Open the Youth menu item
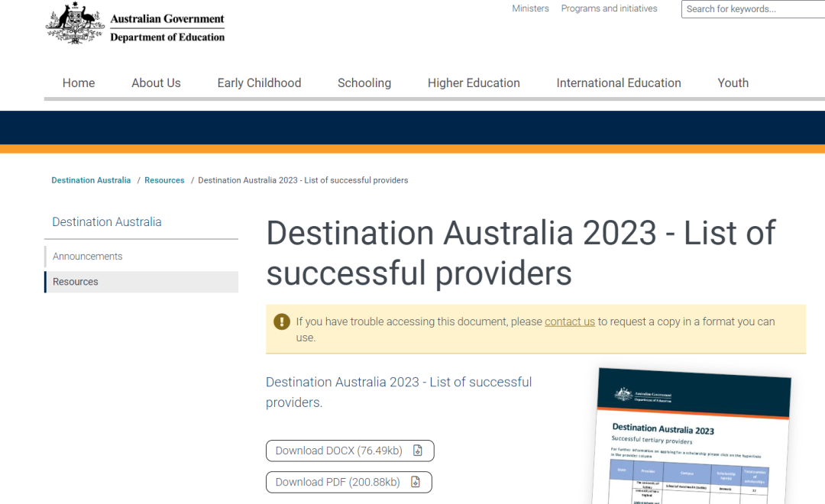 click(x=733, y=83)
